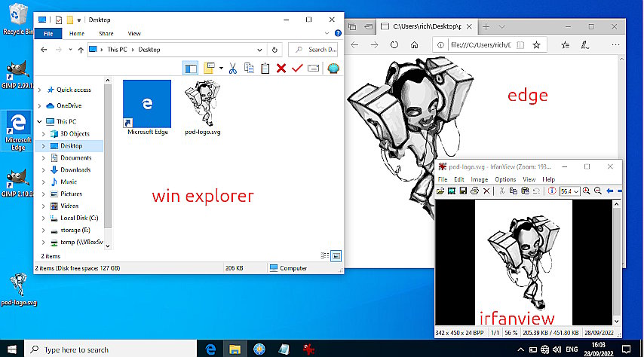The width and height of the screenshot is (644, 357).
Task: Expand Quick access in the navigation tree
Action: [39, 90]
